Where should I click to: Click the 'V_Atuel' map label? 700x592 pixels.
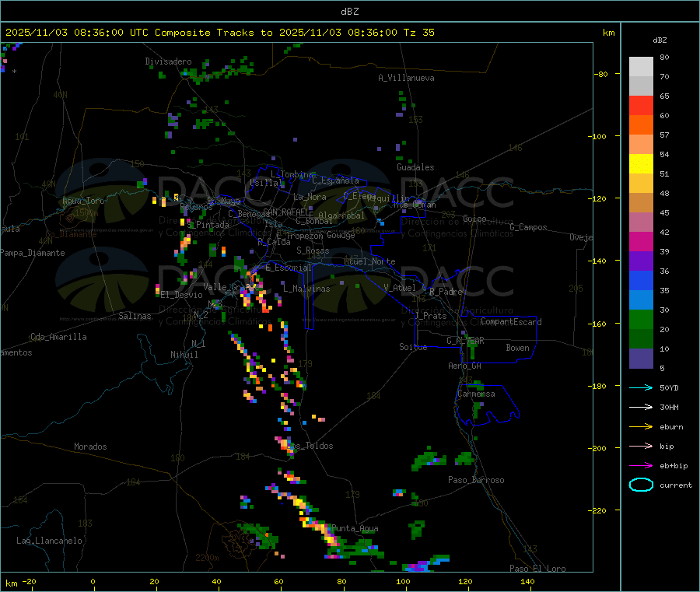400,288
